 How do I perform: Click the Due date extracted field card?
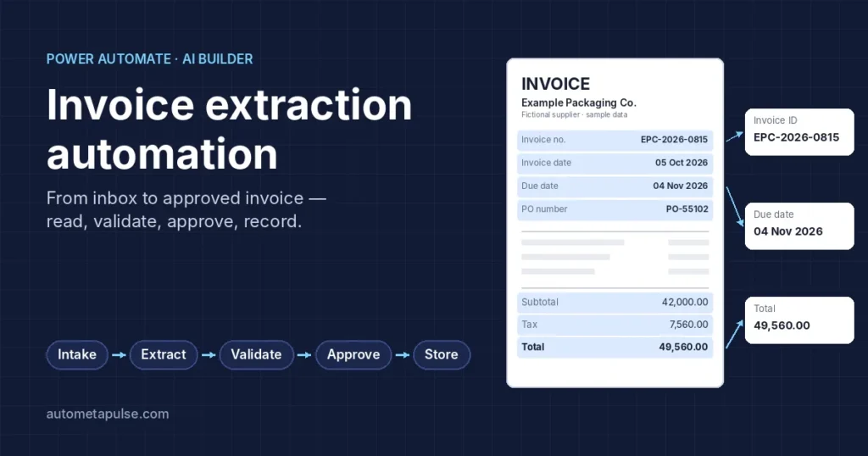(799, 225)
